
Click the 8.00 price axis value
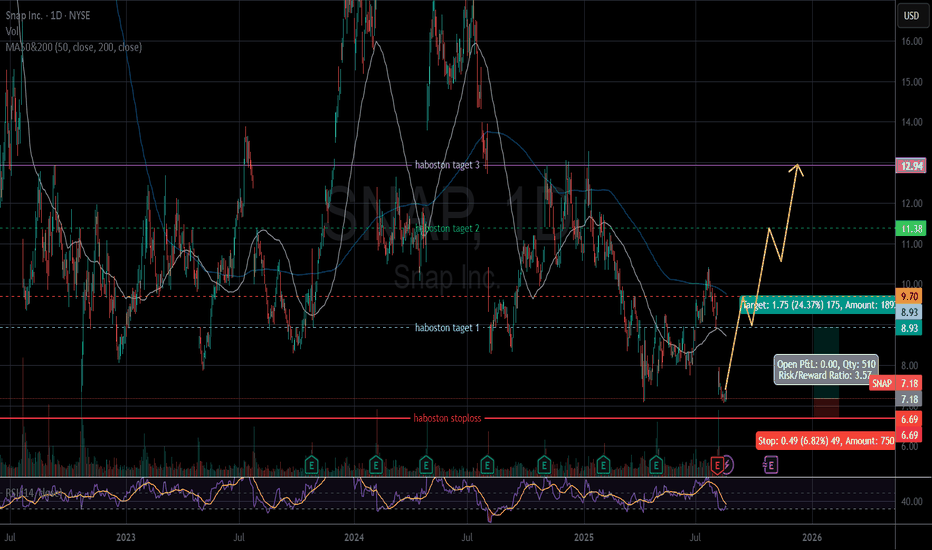pos(911,366)
